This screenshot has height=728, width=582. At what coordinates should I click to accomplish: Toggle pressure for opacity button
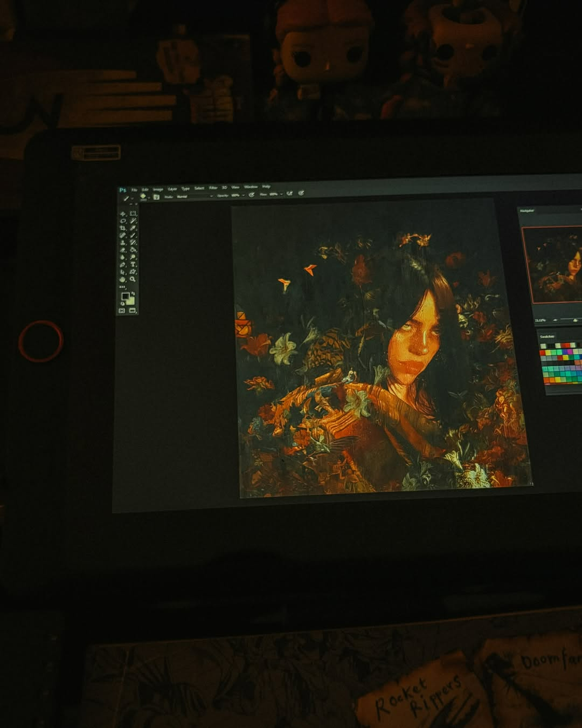252,194
